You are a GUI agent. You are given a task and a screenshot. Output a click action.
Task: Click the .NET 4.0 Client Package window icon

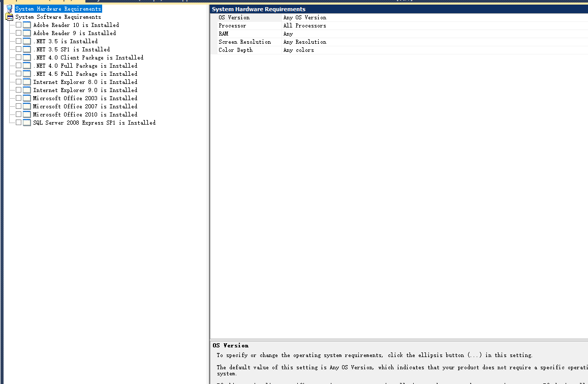pos(26,57)
